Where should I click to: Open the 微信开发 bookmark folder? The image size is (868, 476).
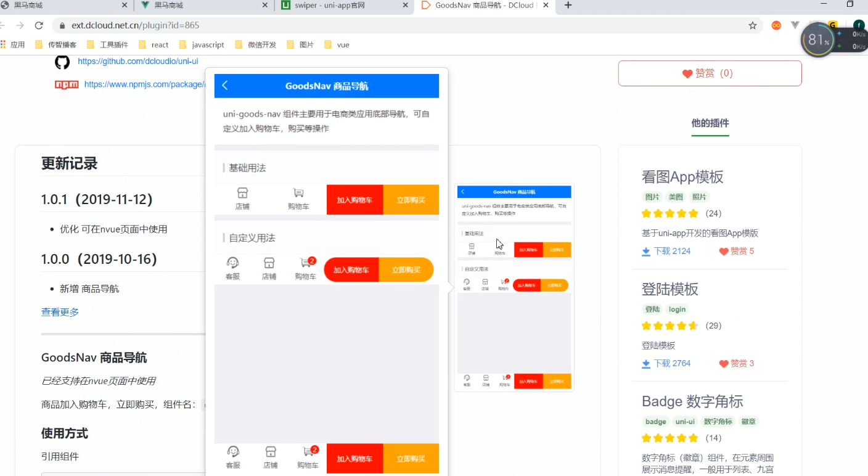coord(255,44)
